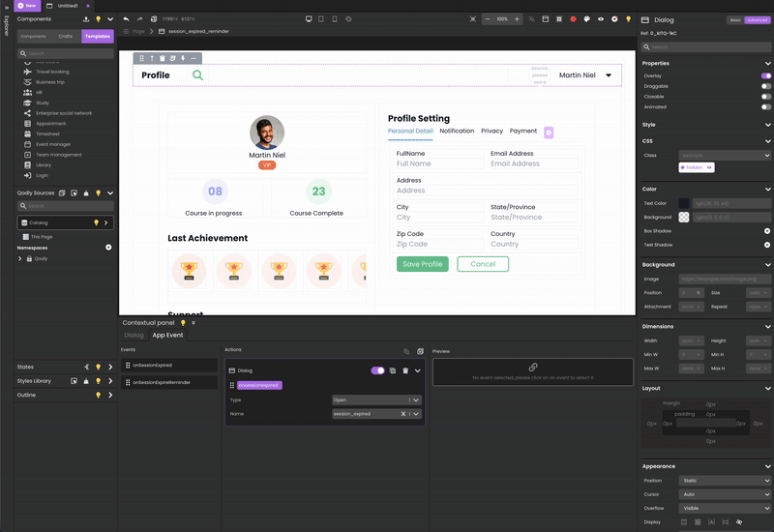Switch to the Crafts tab

pos(65,36)
